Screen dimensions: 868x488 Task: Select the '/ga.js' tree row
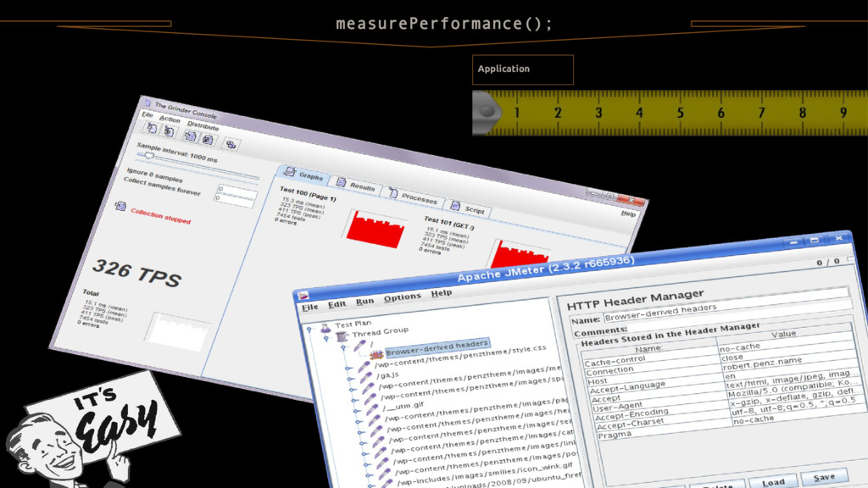click(x=387, y=375)
